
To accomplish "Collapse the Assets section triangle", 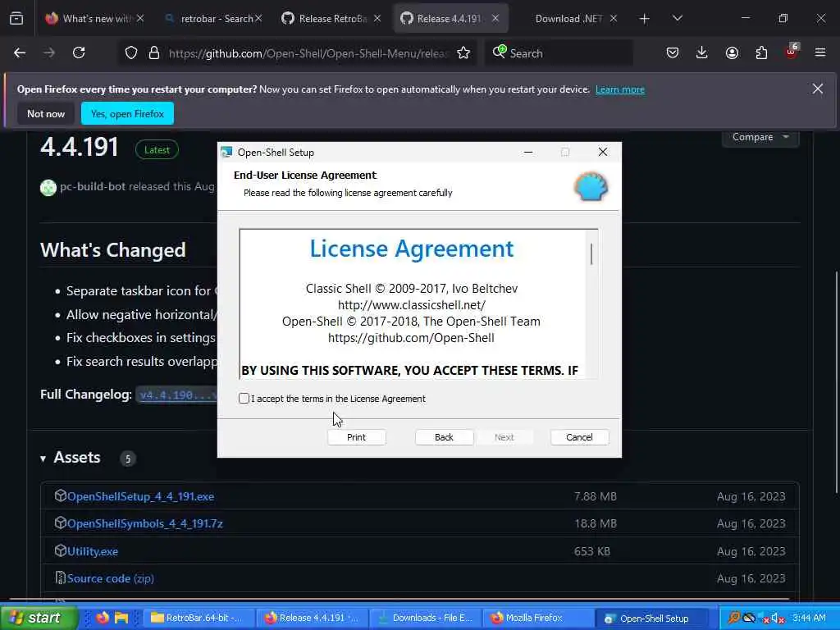I will coord(43,459).
